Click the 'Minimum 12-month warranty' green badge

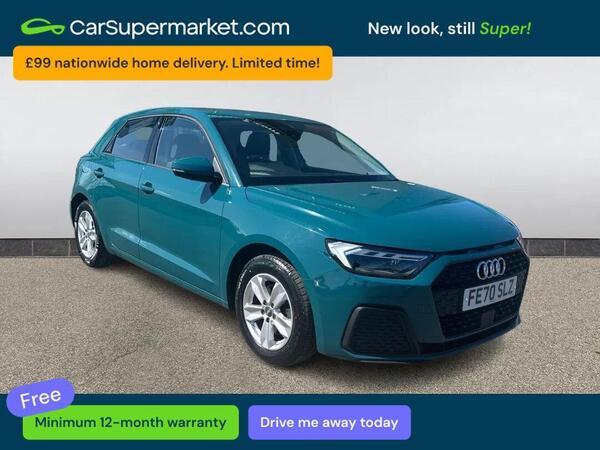point(130,422)
